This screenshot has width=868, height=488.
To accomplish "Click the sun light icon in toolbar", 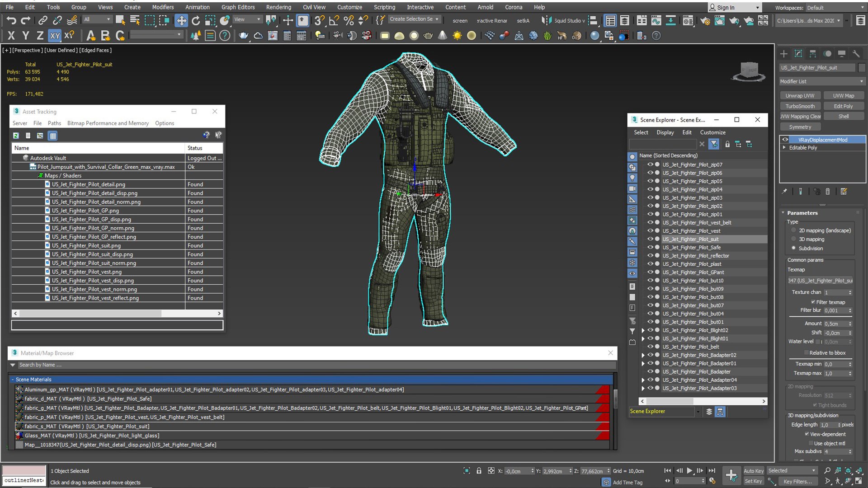I will tap(457, 36).
